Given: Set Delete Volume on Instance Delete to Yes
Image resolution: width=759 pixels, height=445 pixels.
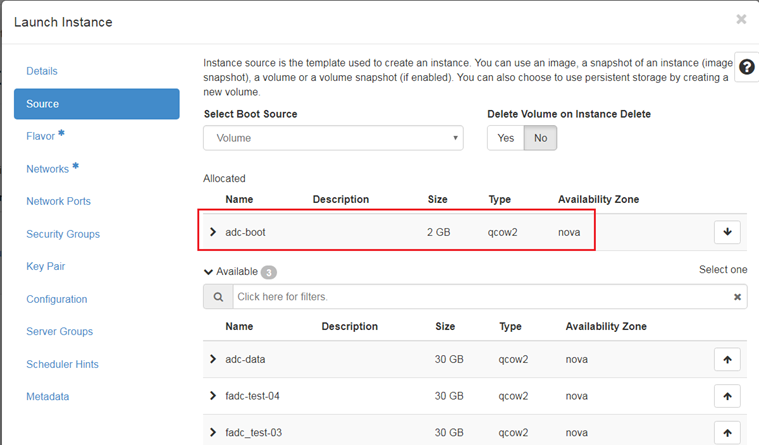Looking at the screenshot, I should coord(506,138).
